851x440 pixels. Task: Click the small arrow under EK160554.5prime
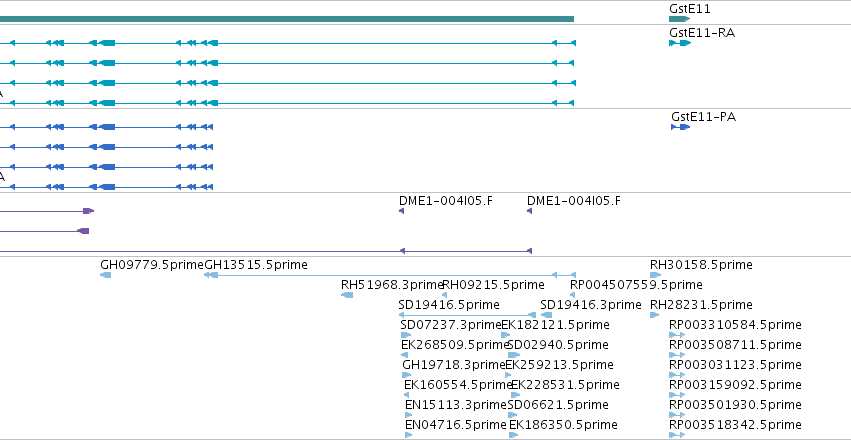(x=407, y=396)
